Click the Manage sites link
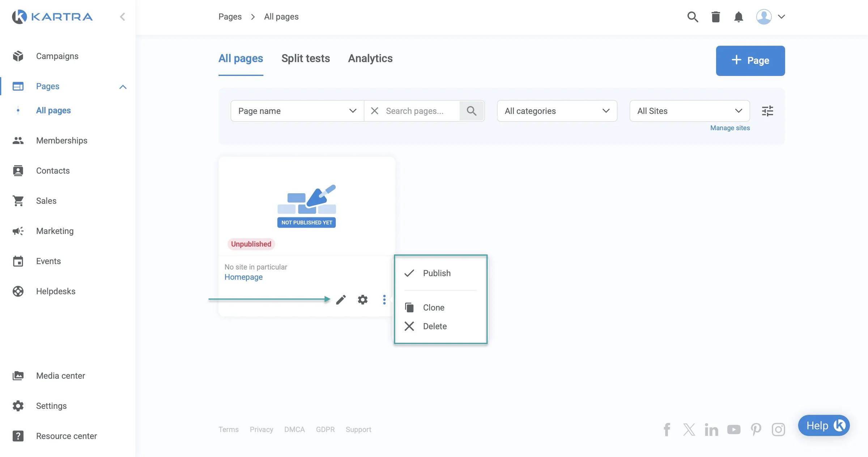The image size is (868, 457). tap(730, 128)
